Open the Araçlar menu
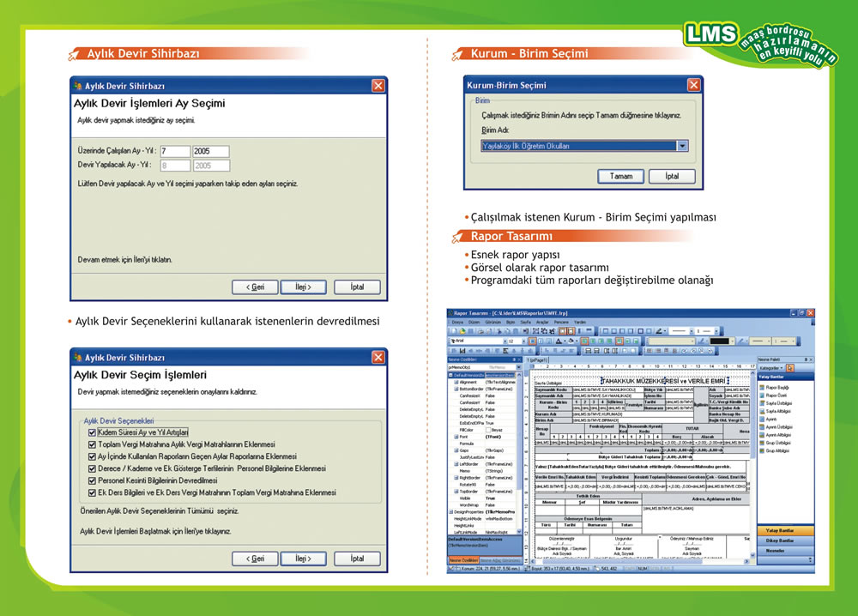The height and width of the screenshot is (616, 858). pyautogui.click(x=542, y=323)
